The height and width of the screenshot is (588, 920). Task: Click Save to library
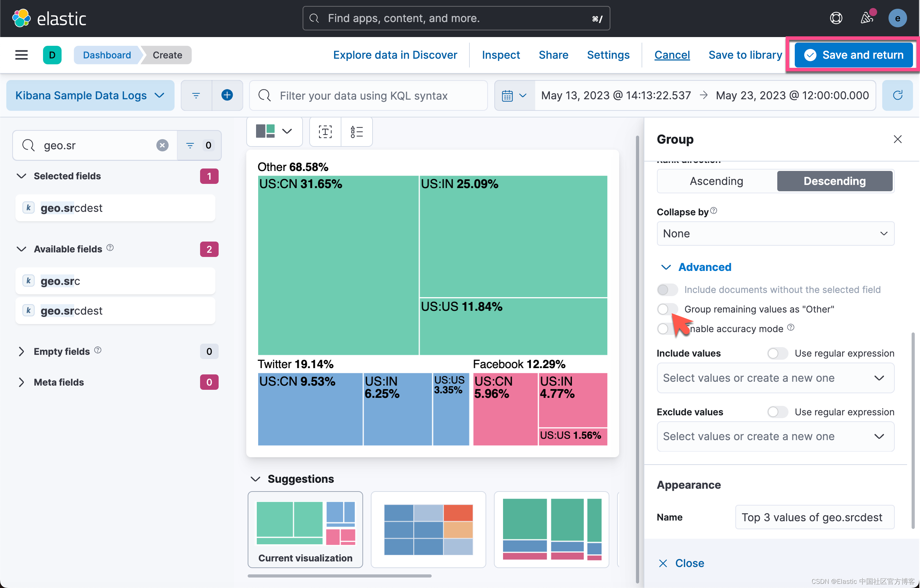tap(745, 55)
